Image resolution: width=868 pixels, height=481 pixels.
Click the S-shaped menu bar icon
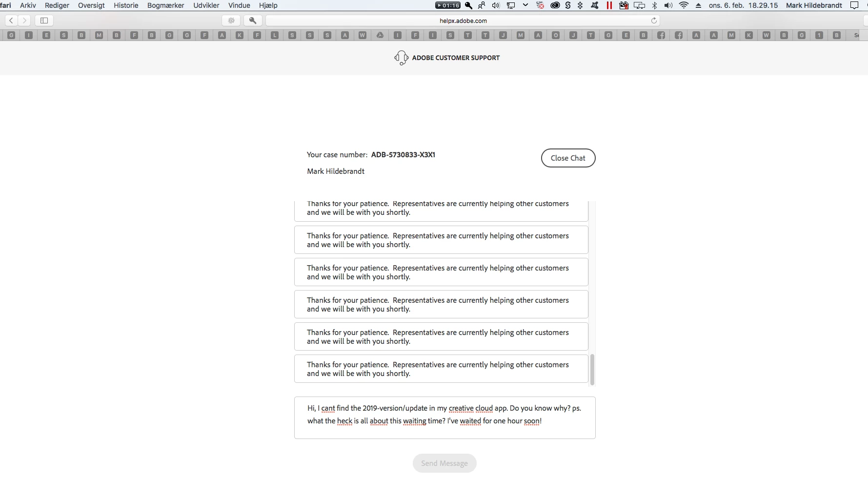[568, 5]
